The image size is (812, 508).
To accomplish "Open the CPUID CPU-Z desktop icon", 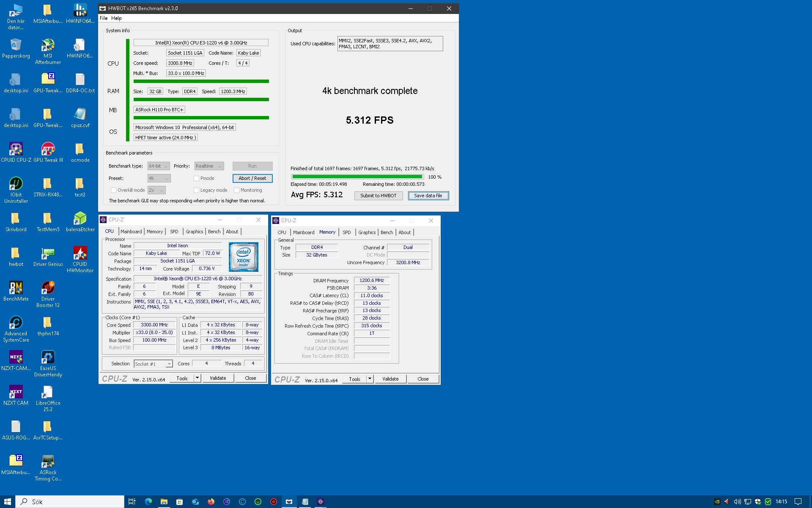I will coord(16,152).
